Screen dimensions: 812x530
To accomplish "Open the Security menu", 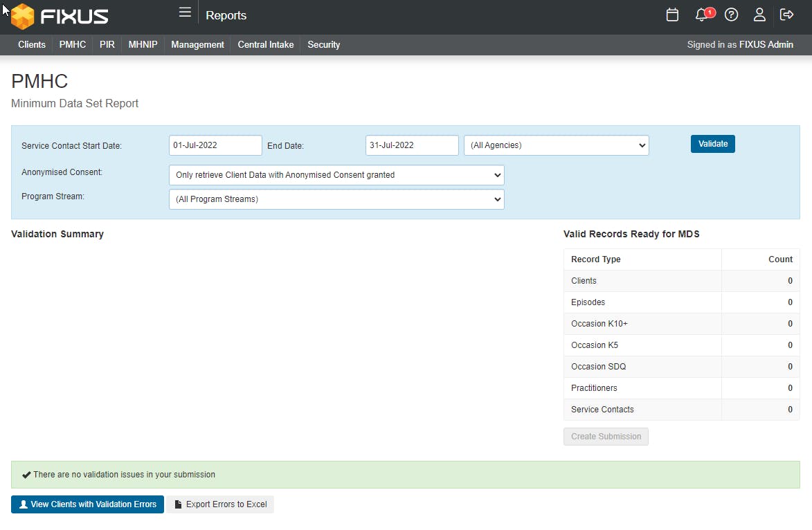I will click(324, 44).
